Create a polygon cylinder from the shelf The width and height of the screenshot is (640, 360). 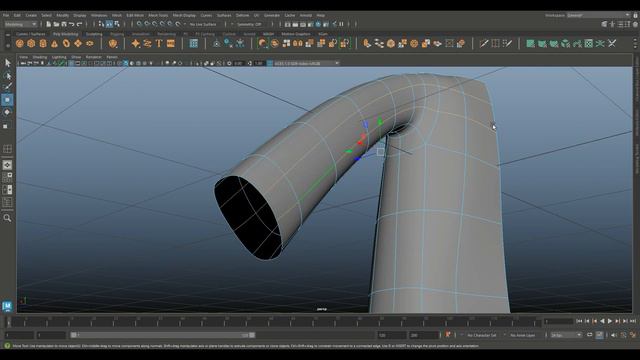(43, 43)
